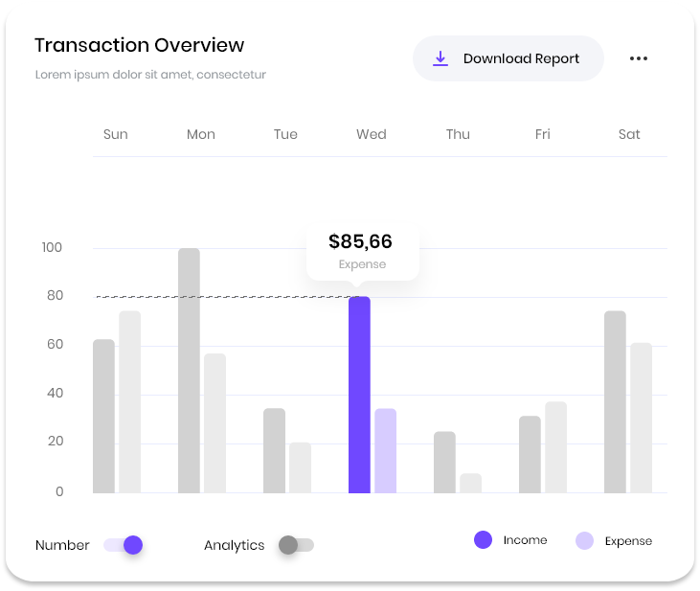Open the three-dot more options menu
Viewport: 700px width, 591px height.
[639, 58]
